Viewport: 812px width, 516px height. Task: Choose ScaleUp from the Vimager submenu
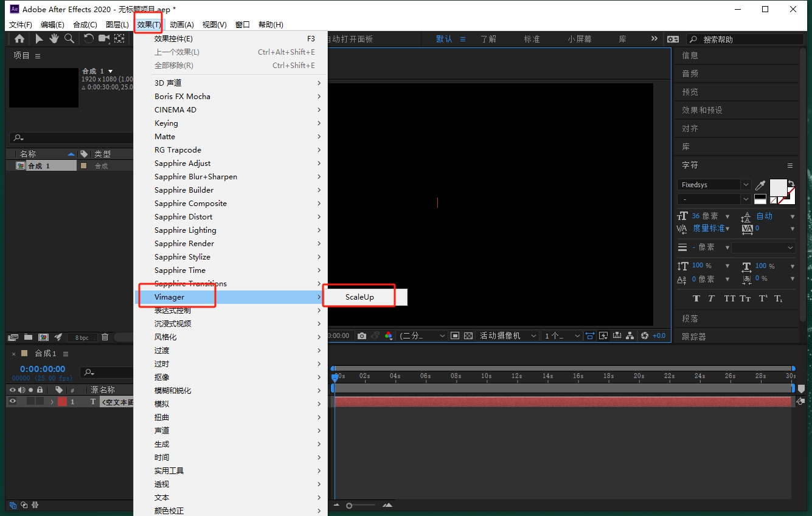click(x=359, y=297)
